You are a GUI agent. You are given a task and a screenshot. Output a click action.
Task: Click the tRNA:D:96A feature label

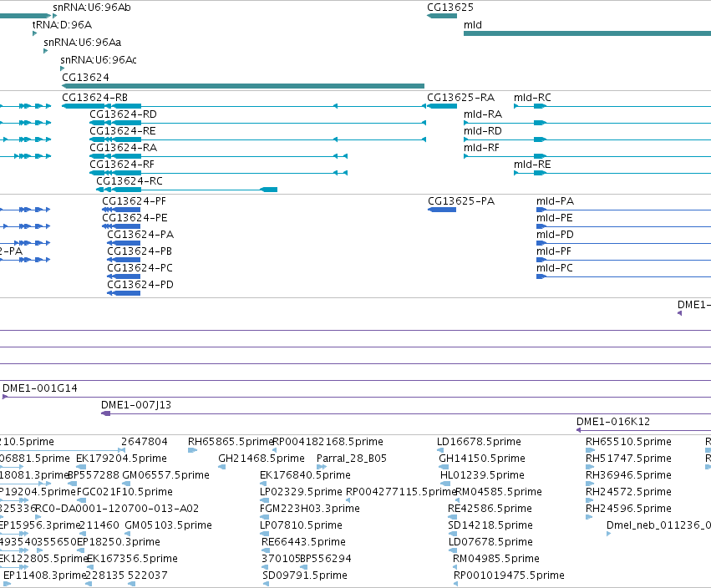pos(62,25)
